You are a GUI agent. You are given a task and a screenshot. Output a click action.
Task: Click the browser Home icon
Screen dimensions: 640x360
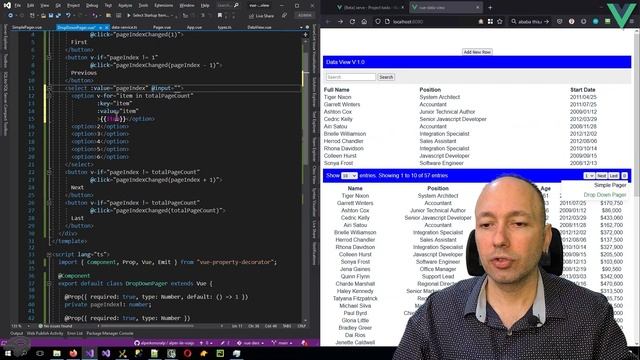pyautogui.click(x=364, y=22)
